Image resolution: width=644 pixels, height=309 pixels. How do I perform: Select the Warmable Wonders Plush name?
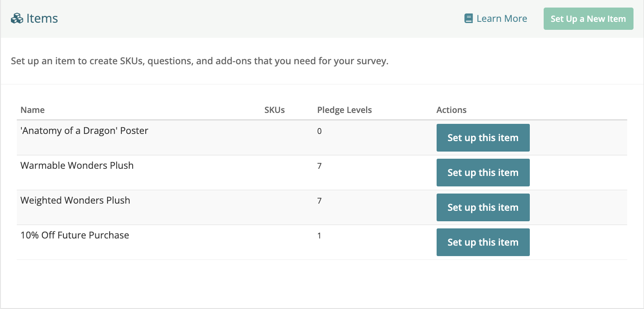point(77,165)
